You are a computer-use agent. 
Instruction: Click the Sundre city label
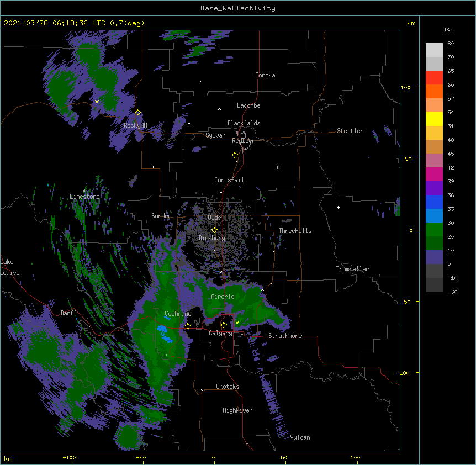[x=161, y=216]
